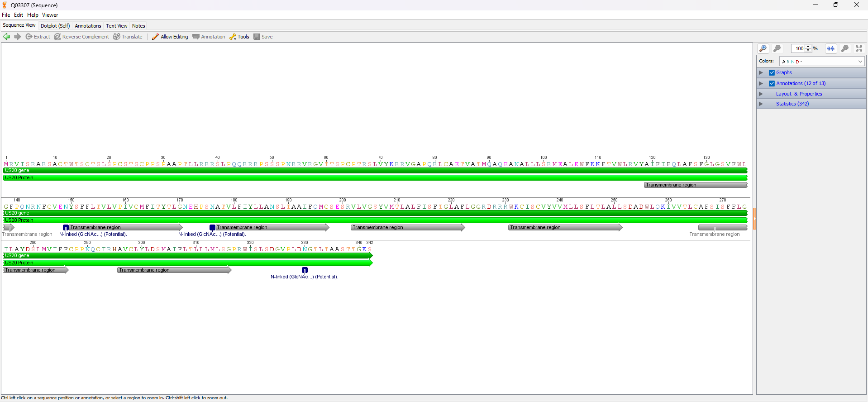Switch to the Dotplot (Self) tab

click(x=55, y=26)
